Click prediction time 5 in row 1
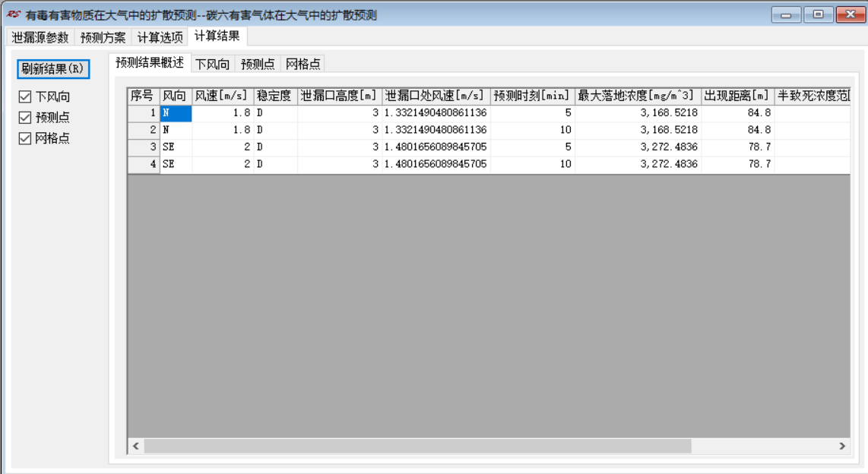This screenshot has height=474, width=868. point(532,113)
